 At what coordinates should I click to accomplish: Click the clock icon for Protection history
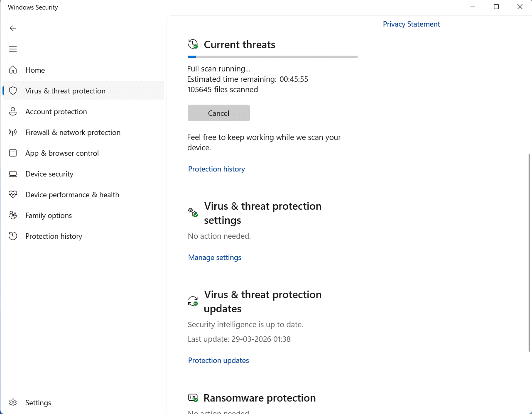click(x=13, y=236)
